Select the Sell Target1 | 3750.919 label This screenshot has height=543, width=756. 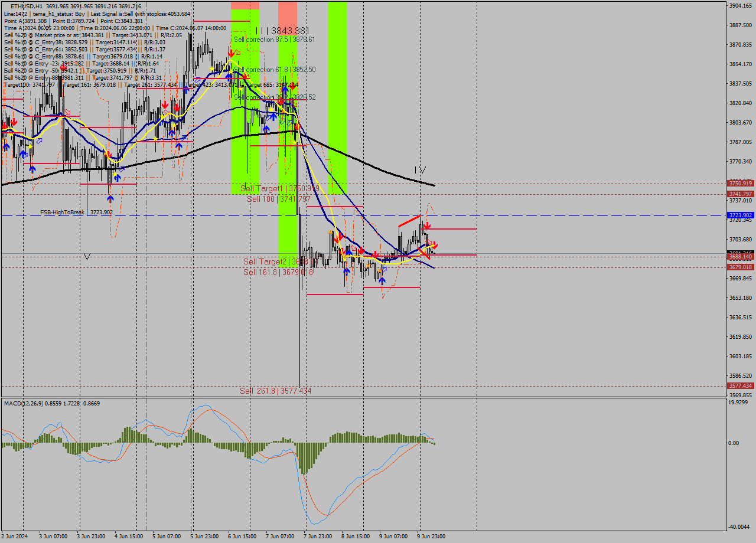point(278,189)
